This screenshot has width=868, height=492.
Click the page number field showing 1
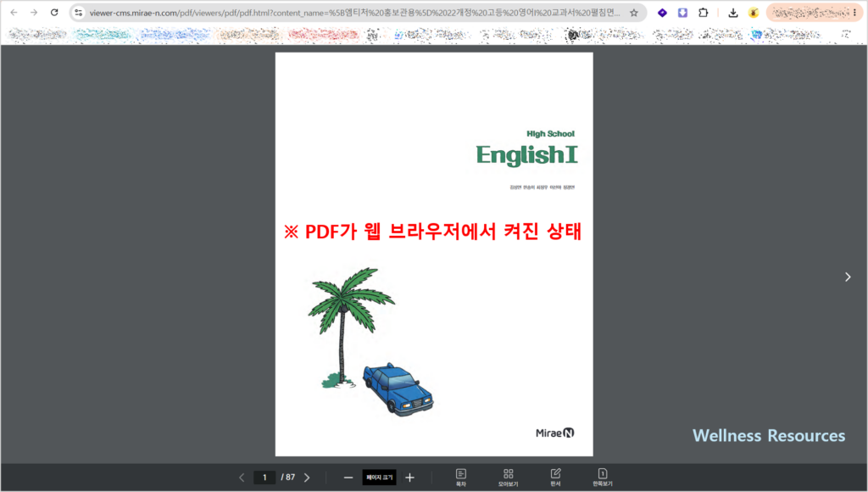click(264, 477)
